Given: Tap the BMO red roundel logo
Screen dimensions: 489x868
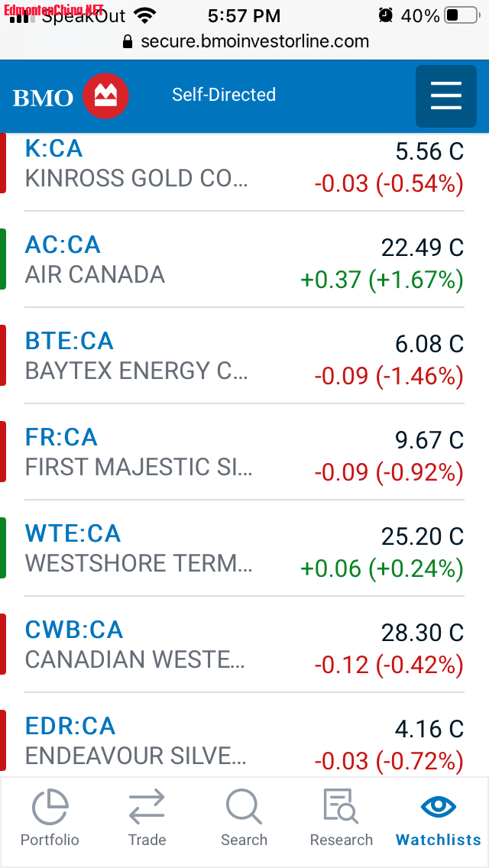Looking at the screenshot, I should point(105,96).
